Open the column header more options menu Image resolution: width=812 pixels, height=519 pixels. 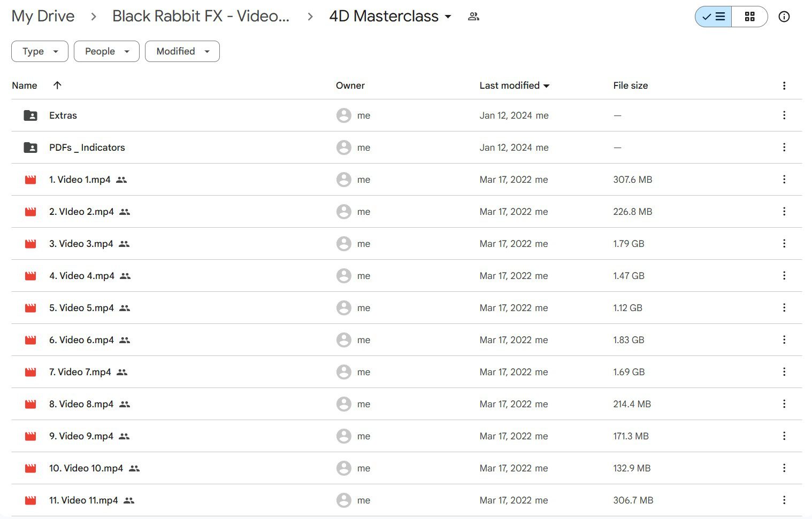pos(784,86)
